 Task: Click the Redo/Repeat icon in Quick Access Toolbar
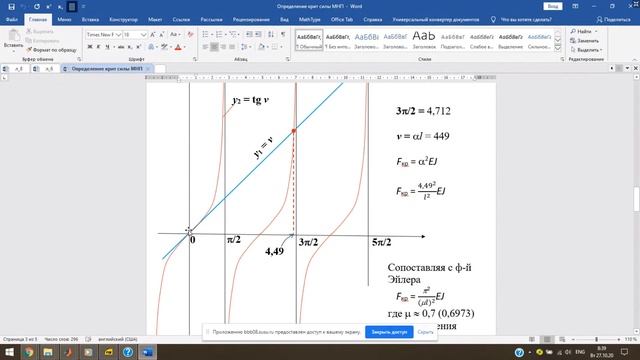coord(37,7)
